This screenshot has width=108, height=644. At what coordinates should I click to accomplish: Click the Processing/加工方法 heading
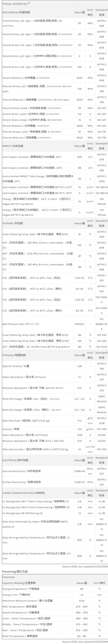pos(15,571)
